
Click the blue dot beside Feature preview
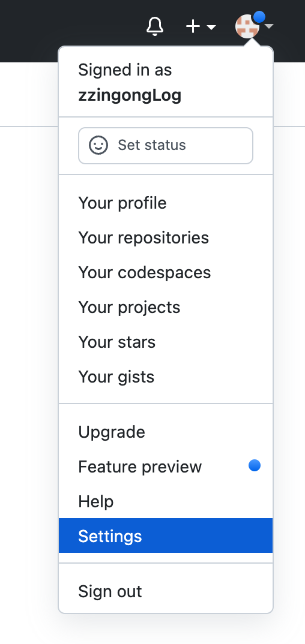pos(255,466)
